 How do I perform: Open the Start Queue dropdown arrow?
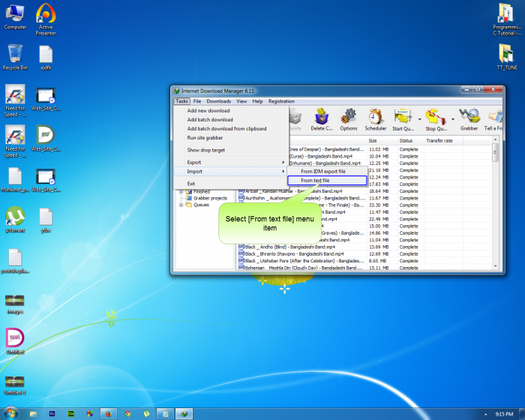coord(419,118)
